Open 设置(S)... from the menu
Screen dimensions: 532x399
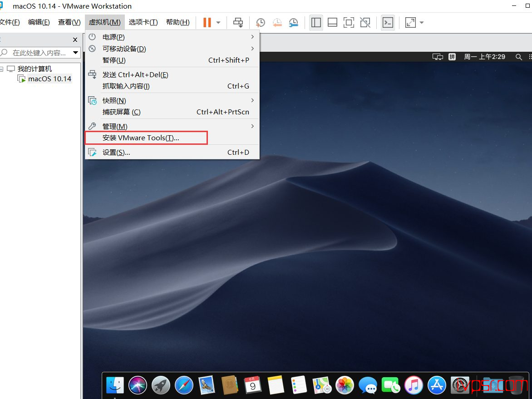tap(172, 153)
